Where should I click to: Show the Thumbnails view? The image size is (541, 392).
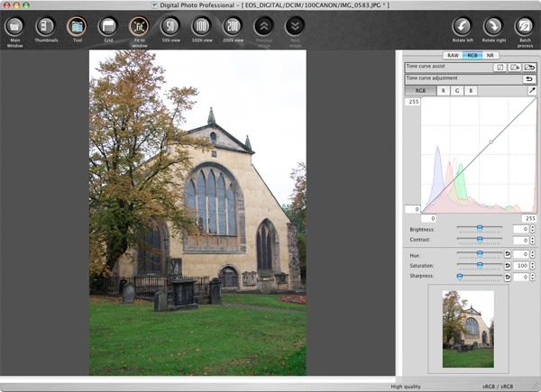(46, 26)
